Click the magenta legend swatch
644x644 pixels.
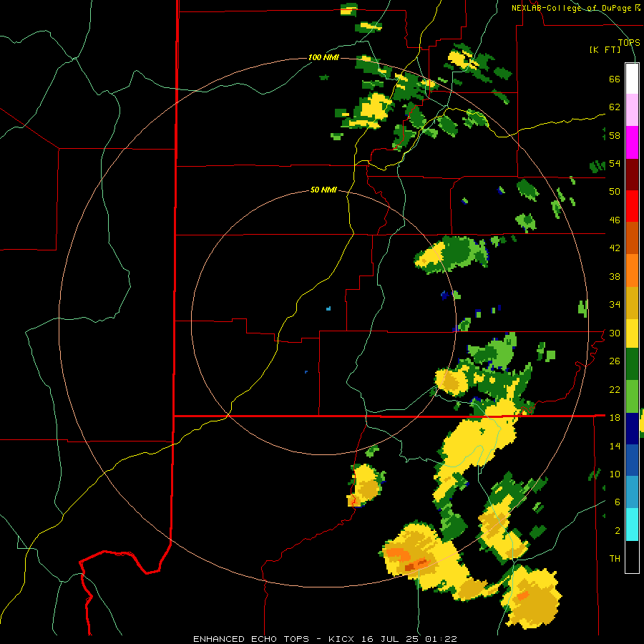point(632,142)
